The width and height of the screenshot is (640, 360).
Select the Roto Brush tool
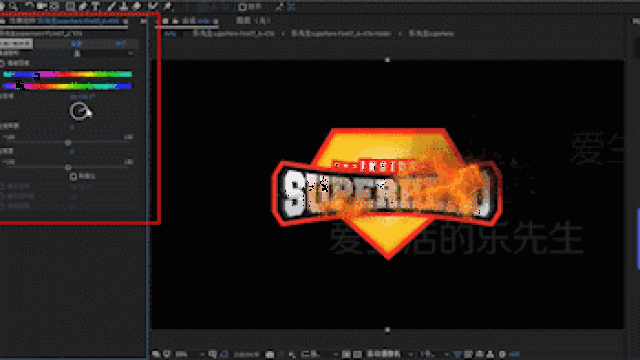tap(153, 6)
